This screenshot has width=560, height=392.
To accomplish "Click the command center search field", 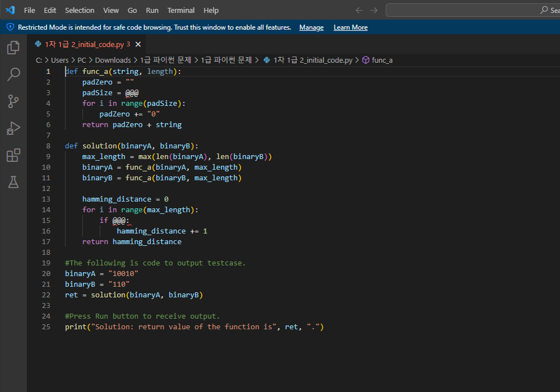I will 473,10.
